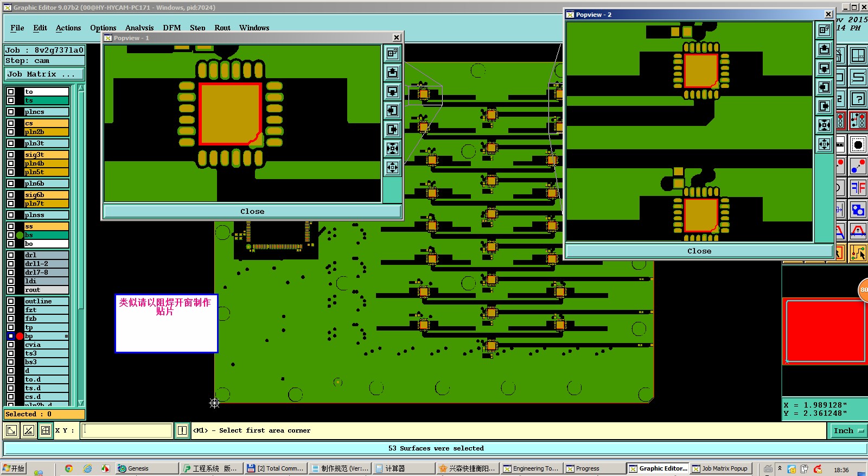This screenshot has height=476, width=868.
Task: Click the orange net-select cursor icon
Action: coord(858,253)
